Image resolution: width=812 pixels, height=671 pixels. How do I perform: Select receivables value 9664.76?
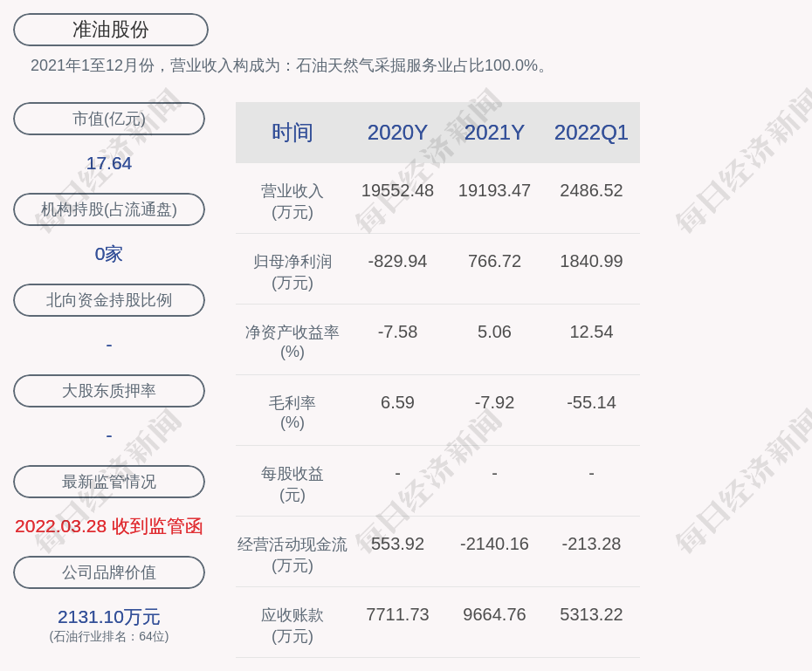tap(494, 614)
